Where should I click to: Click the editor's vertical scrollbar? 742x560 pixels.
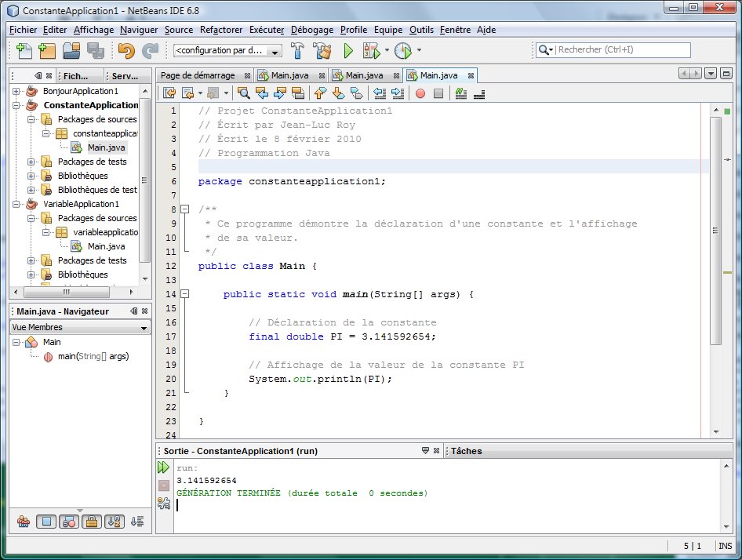[715, 230]
